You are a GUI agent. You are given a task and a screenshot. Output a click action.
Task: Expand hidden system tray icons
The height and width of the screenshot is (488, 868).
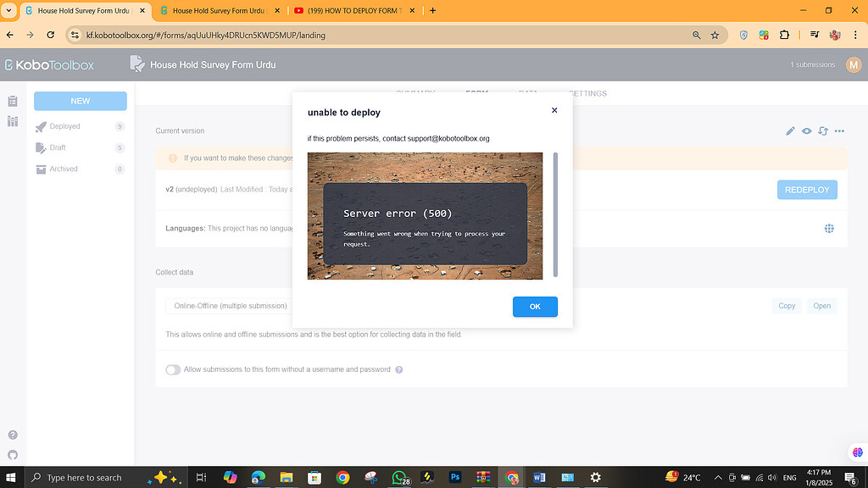[717, 477]
